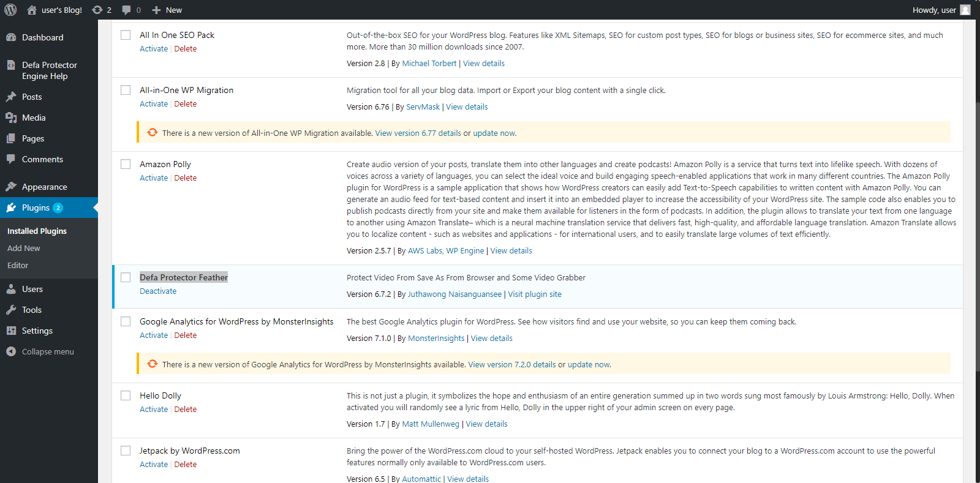Open AWS Labs author link
Viewport: 980px width, 483px height.
click(x=425, y=250)
